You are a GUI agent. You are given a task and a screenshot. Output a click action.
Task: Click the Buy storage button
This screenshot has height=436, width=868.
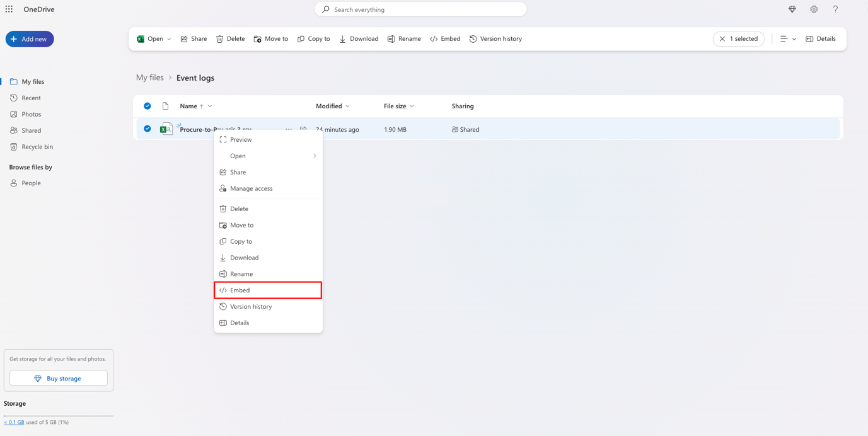(x=58, y=378)
